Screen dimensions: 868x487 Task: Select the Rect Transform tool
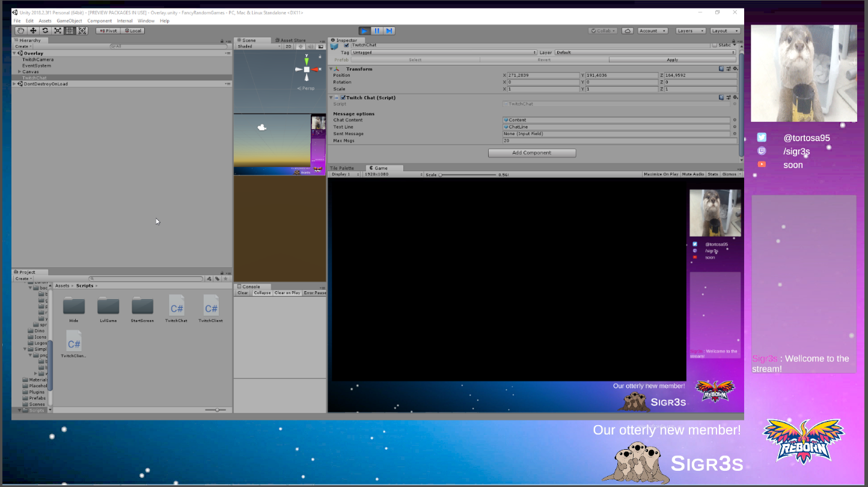(70, 31)
